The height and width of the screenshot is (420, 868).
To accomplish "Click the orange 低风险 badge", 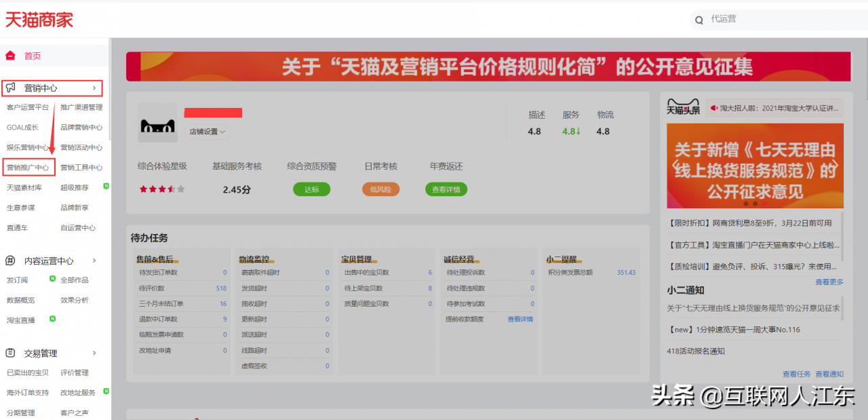I will coord(380,189).
